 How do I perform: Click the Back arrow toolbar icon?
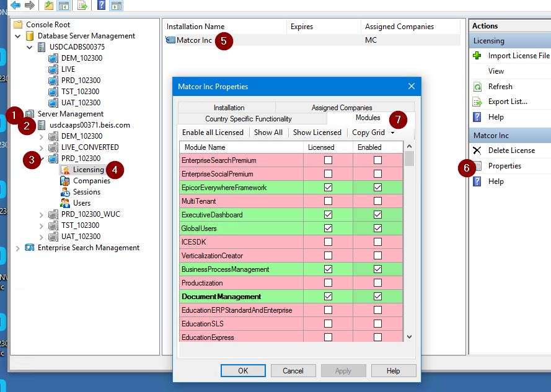[15, 5]
